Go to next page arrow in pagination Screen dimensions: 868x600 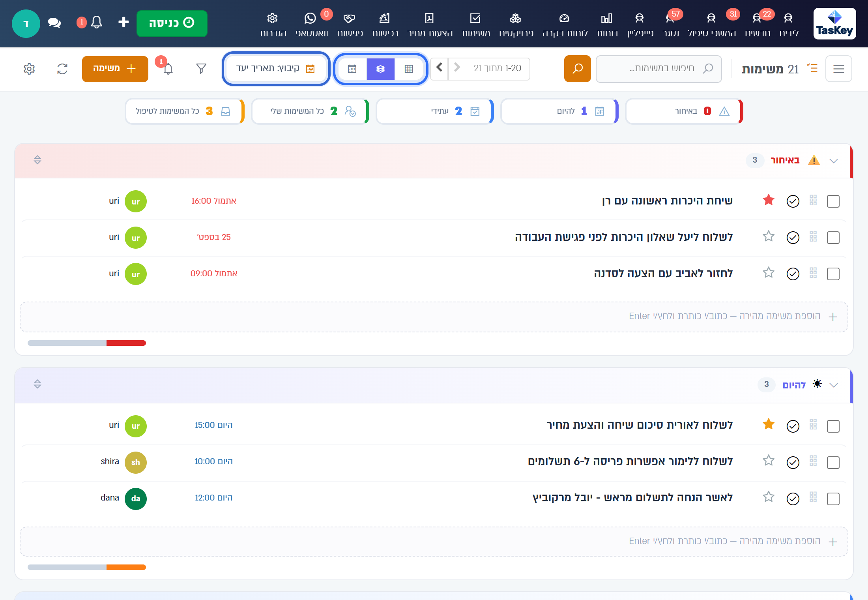pyautogui.click(x=439, y=68)
